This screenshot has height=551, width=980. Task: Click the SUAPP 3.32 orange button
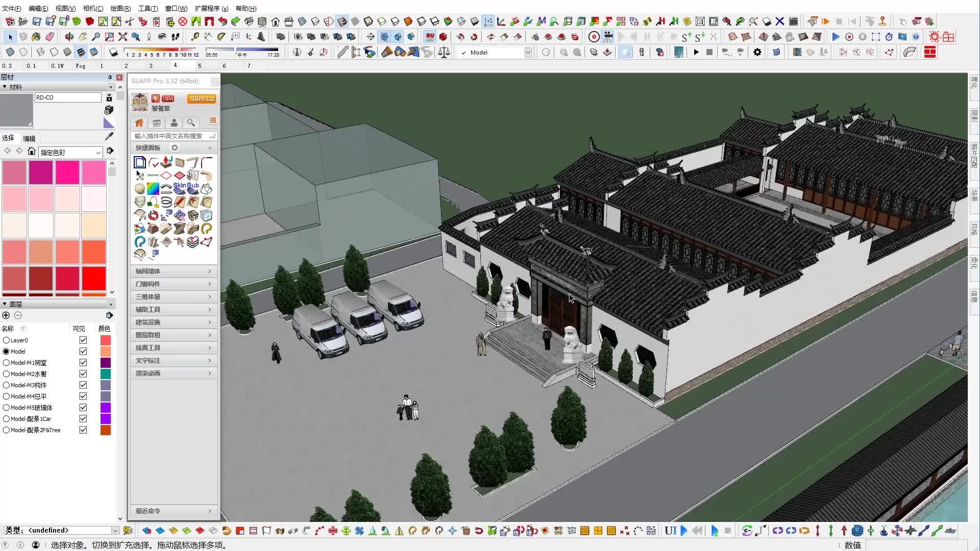click(x=201, y=98)
